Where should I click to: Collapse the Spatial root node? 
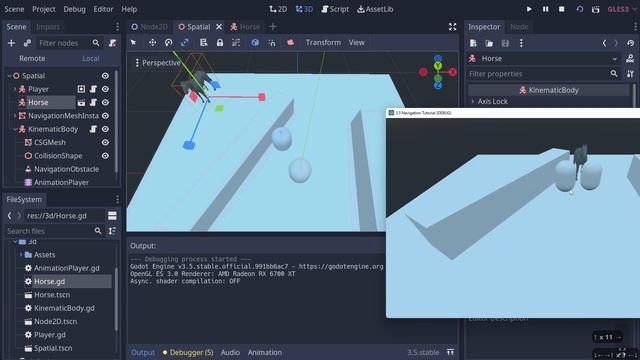pyautogui.click(x=9, y=76)
